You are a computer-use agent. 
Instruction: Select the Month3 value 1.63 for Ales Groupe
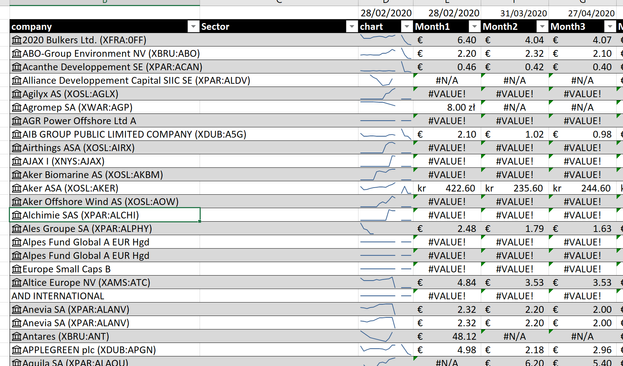(x=582, y=229)
